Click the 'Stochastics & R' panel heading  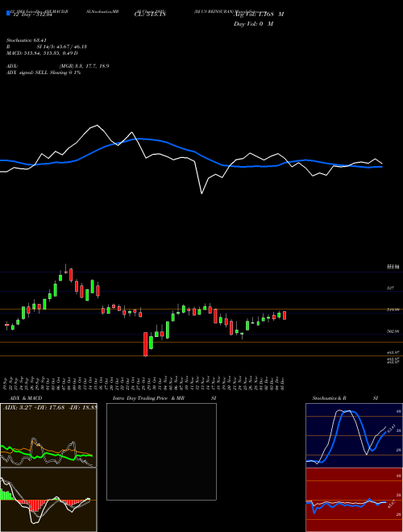coord(329,398)
